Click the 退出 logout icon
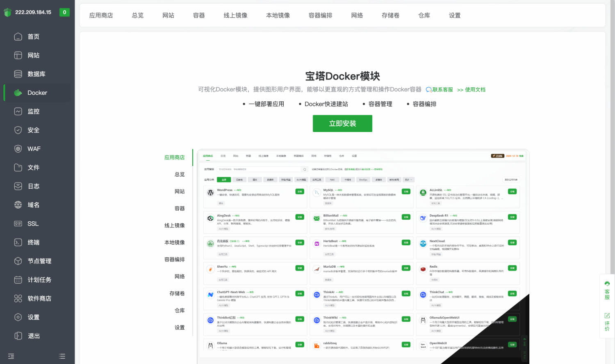Screen dimensions: 615x364 click(x=18, y=336)
